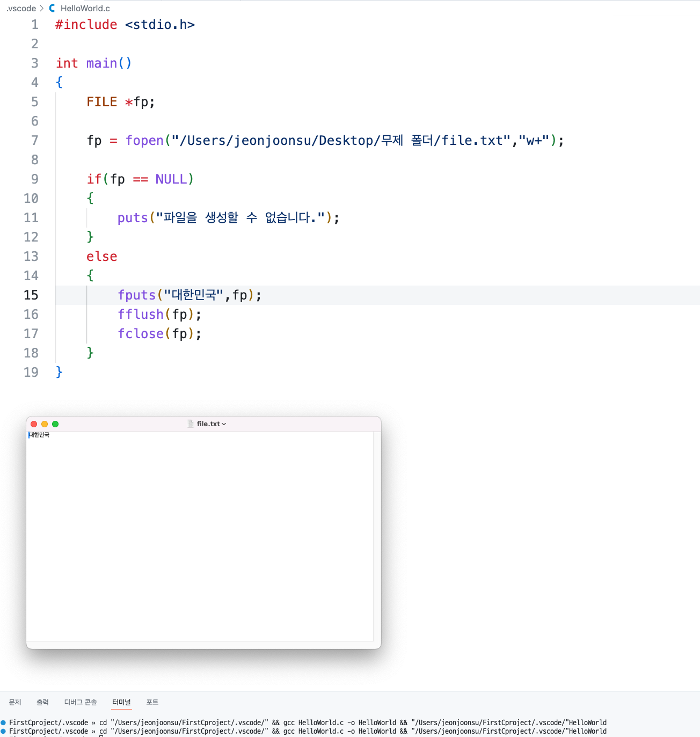The width and height of the screenshot is (700, 737).
Task: Switch to the 출력 panel tab
Action: coord(43,702)
